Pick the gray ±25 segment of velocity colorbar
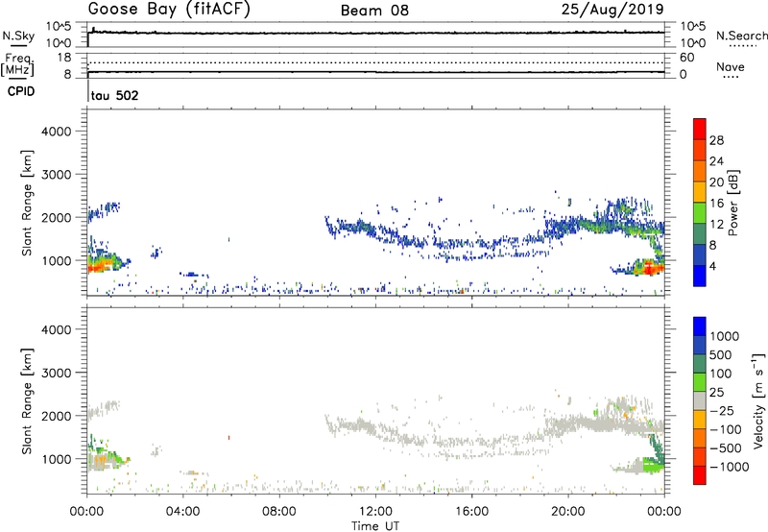768x532 pixels. pos(700,400)
